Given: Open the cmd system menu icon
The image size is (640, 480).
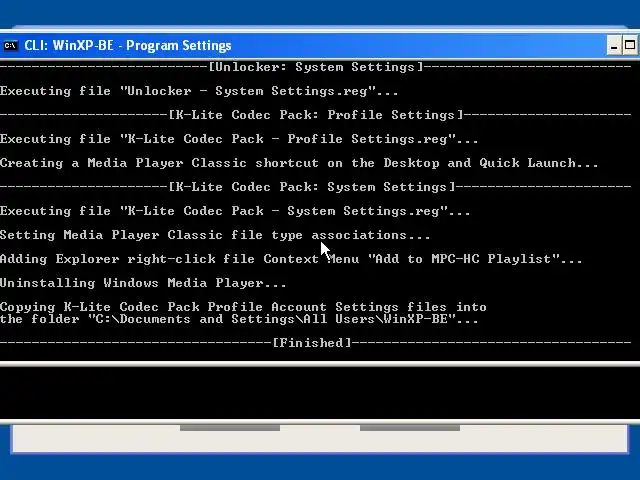Looking at the screenshot, I should [x=10, y=45].
